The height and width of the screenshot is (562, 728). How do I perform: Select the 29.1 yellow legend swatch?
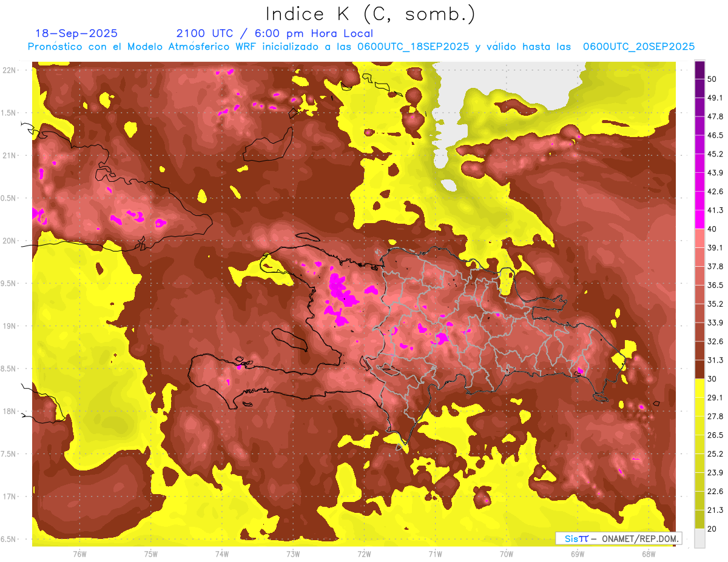(x=699, y=389)
